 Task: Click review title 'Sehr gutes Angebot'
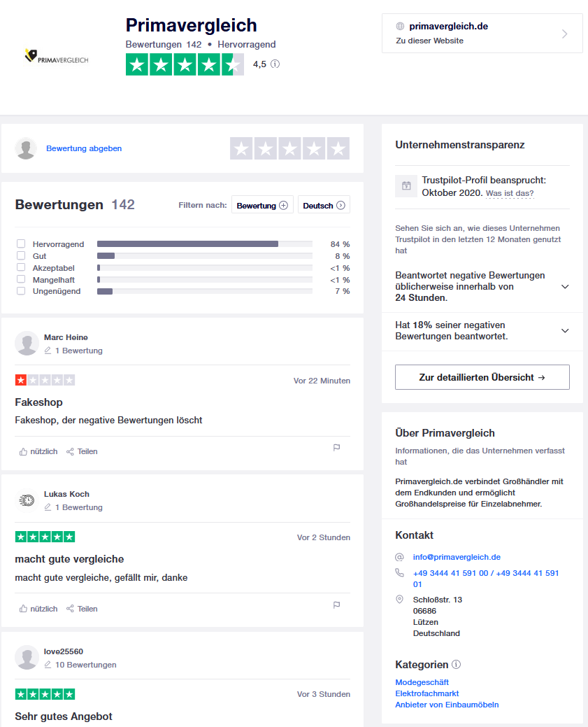64,717
